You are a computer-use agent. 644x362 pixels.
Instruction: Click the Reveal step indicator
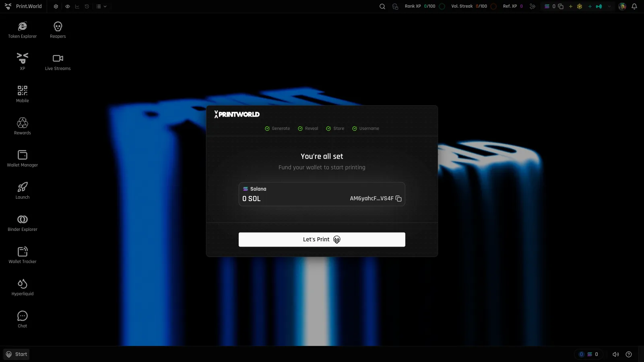click(x=308, y=129)
